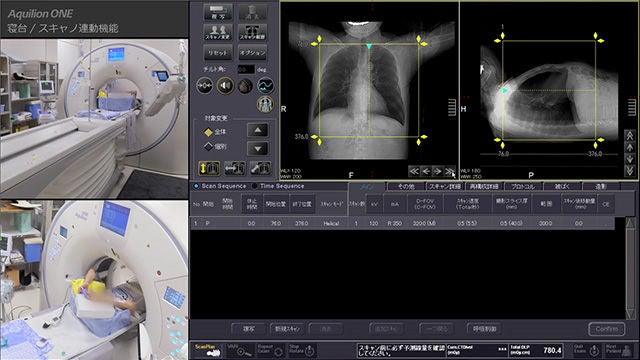Click the Stop Rotate icon in bottom bar
The image size is (640, 360).
pos(302,350)
